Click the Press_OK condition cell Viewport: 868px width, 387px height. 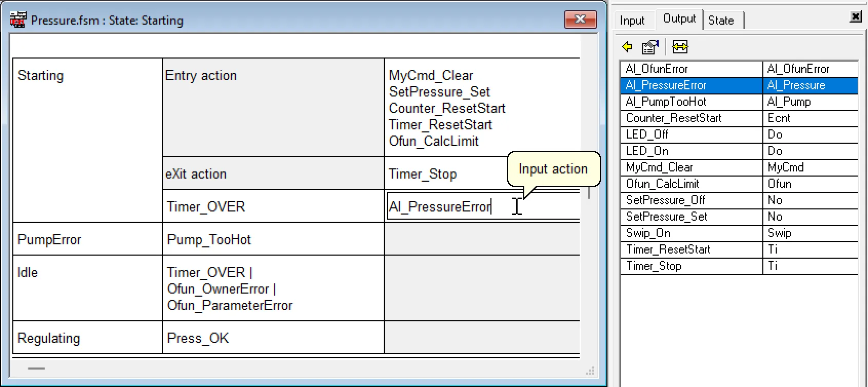pyautogui.click(x=273, y=338)
